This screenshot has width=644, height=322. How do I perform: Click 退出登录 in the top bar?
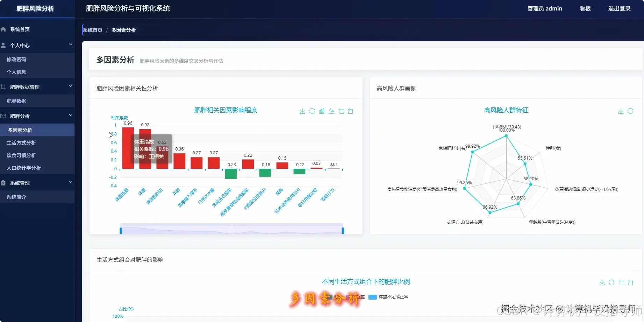(619, 8)
